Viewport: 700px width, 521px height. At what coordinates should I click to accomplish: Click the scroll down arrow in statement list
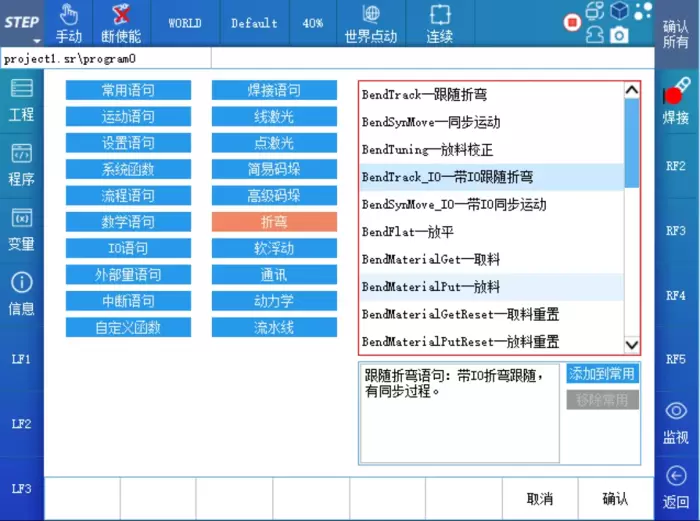[x=631, y=344]
